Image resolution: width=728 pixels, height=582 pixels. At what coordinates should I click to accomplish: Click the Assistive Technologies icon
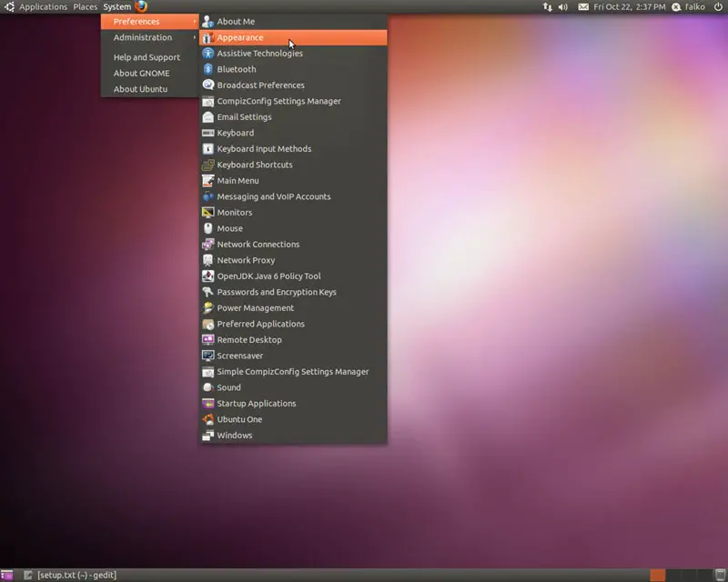coord(208,54)
